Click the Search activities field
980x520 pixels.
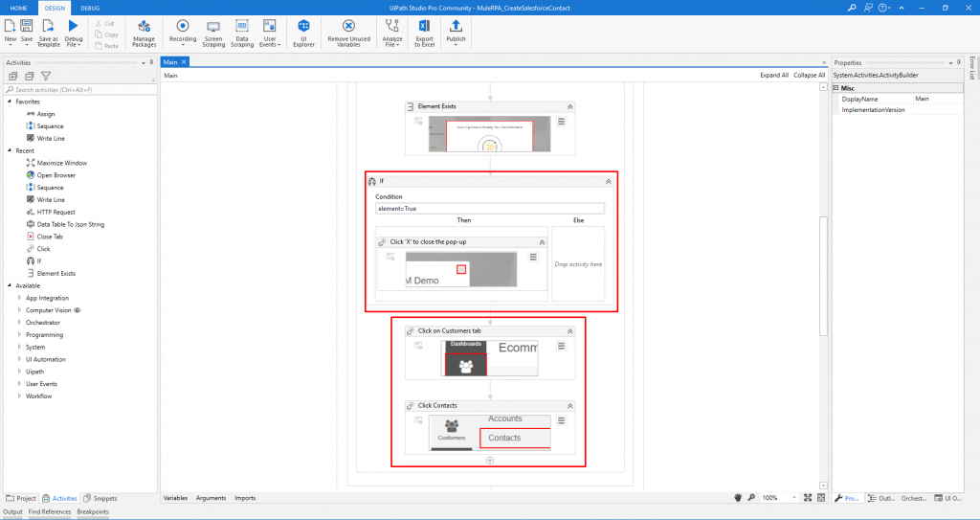pyautogui.click(x=78, y=89)
